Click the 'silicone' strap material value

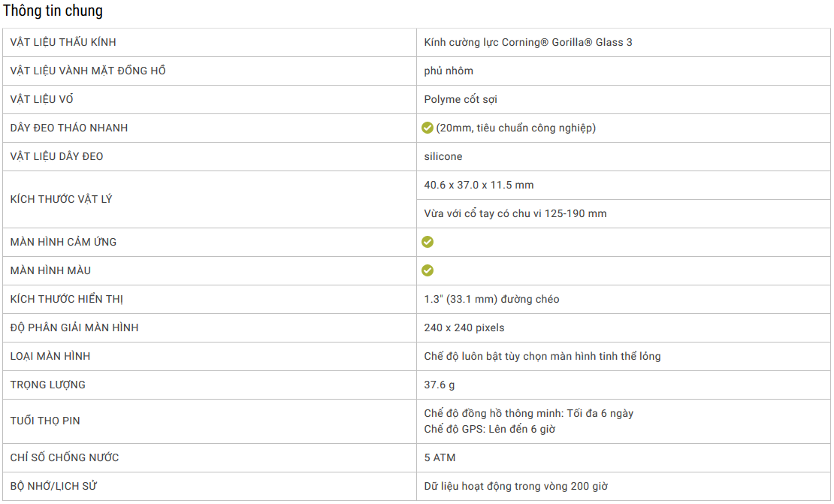point(443,156)
